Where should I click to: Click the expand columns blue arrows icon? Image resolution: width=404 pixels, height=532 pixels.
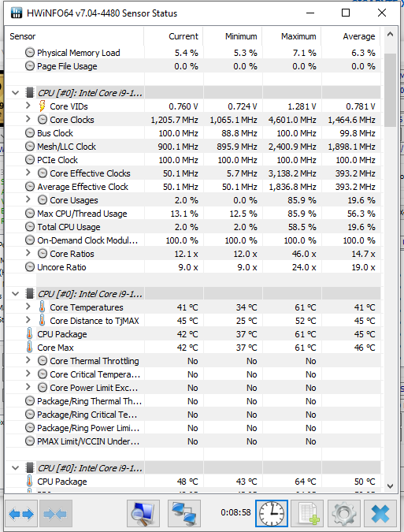[21, 514]
